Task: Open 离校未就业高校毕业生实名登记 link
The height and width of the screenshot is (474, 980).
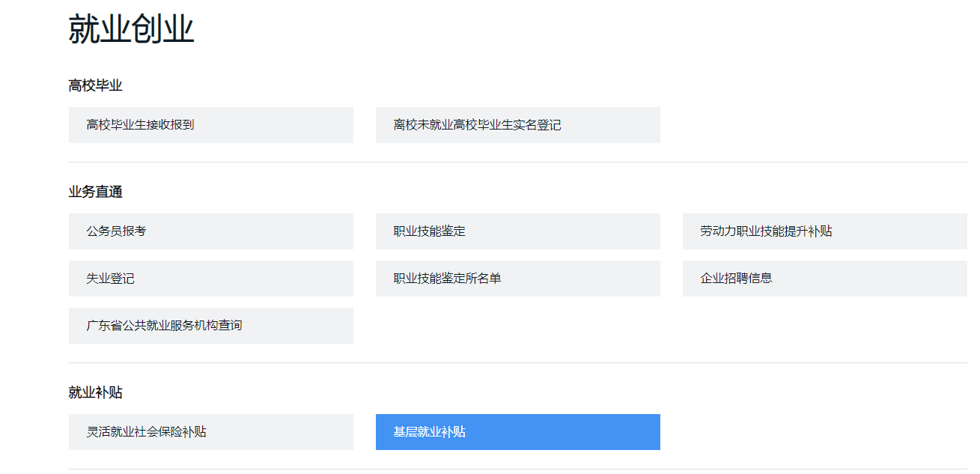Action: pyautogui.click(x=517, y=125)
